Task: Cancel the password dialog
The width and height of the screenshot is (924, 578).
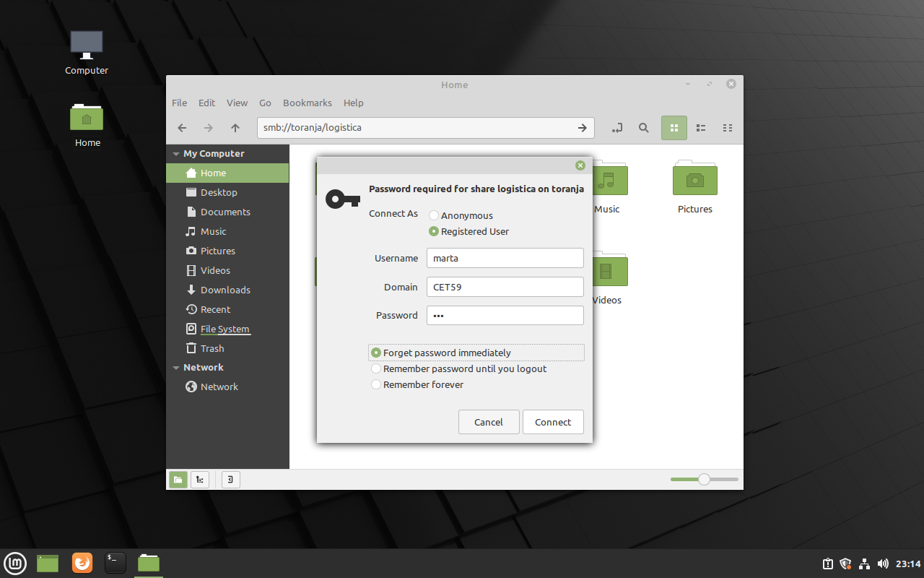Action: 489,422
